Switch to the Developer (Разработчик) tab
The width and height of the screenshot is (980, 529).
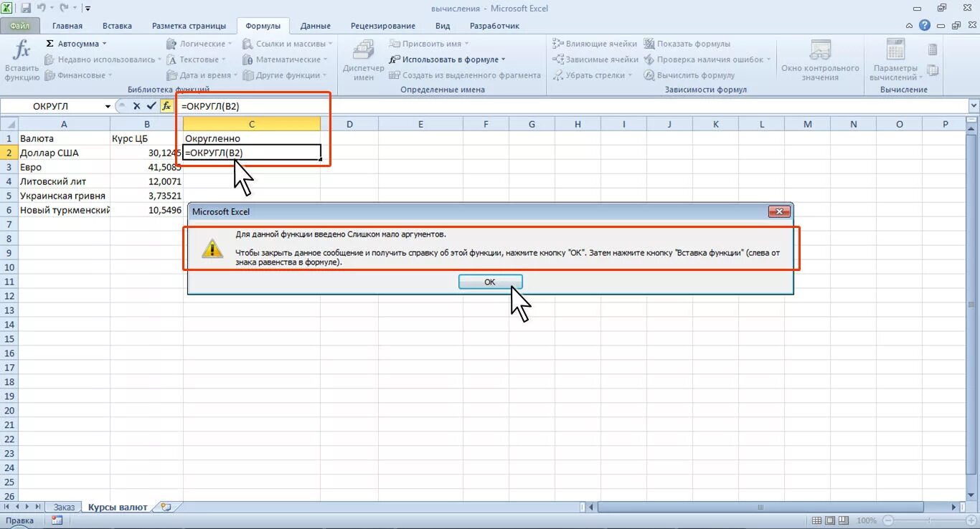pos(494,26)
